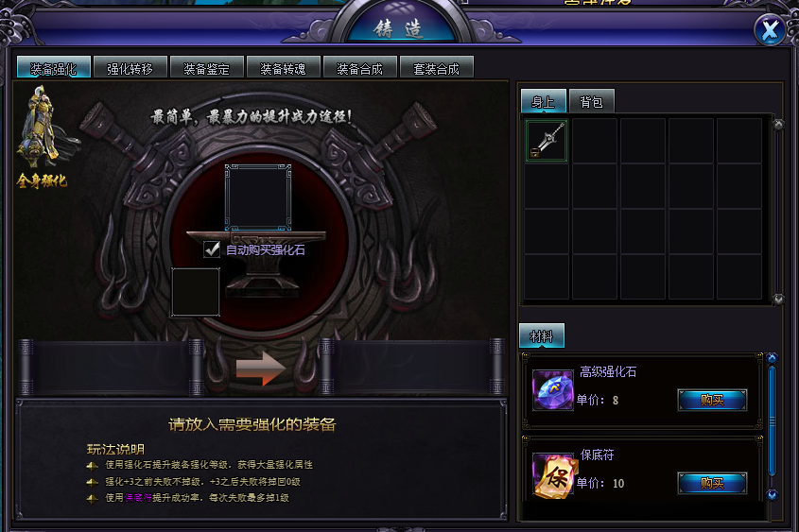Screen dimensions: 799x532
Task: Click the orange arrow in the center
Action: point(260,369)
